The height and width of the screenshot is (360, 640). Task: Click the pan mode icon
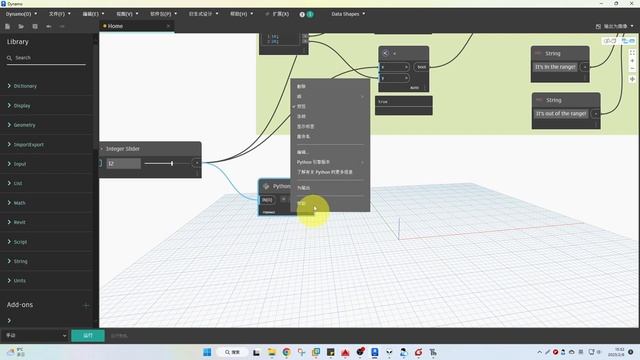(x=632, y=79)
